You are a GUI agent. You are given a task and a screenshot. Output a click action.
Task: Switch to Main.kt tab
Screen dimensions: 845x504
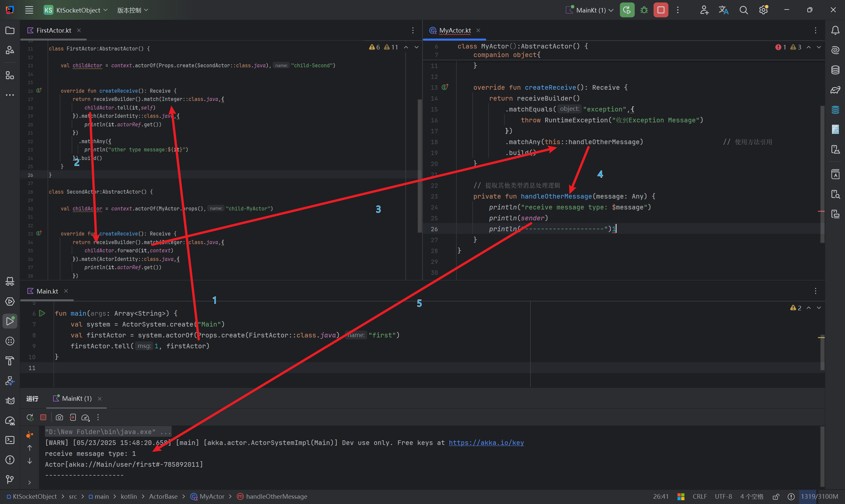click(47, 291)
